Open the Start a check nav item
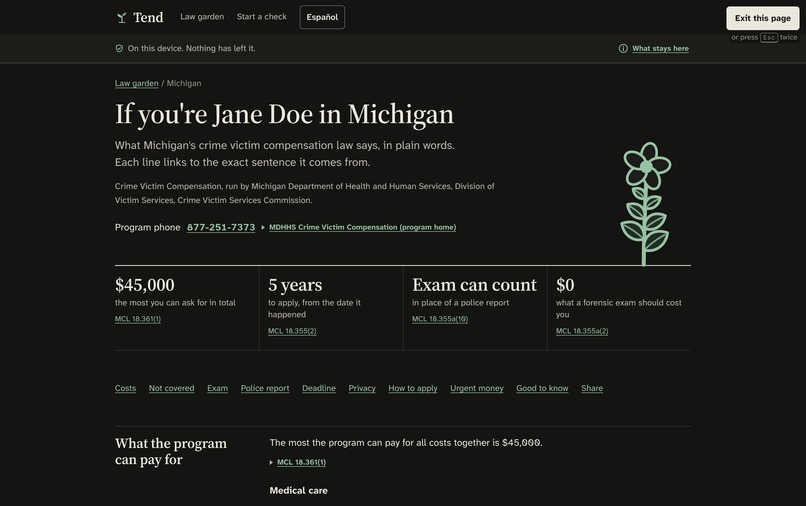This screenshot has height=506, width=806. pos(262,17)
